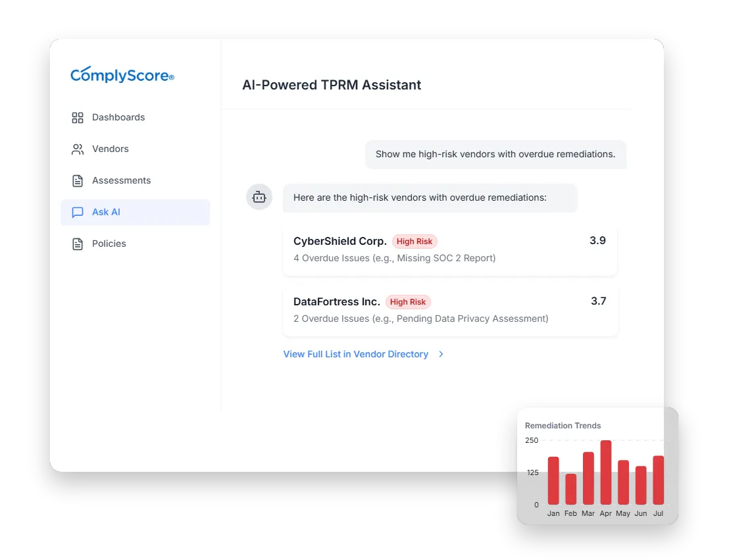Expand Vendor Directory using the chevron arrow
This screenshot has width=729, height=560.
441,354
